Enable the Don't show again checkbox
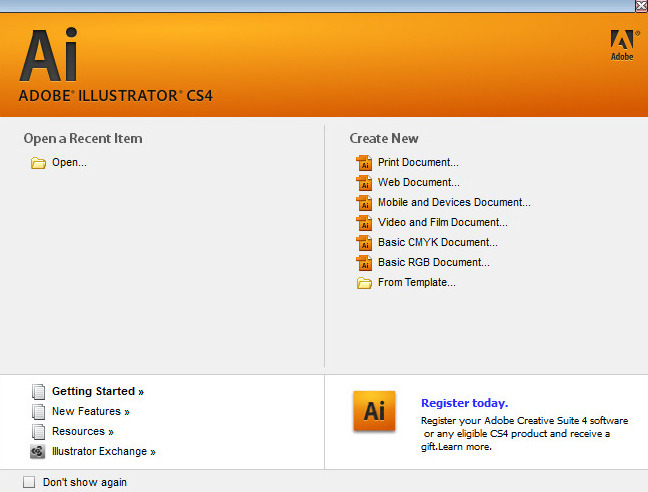Image resolution: width=648 pixels, height=492 pixels. [29, 482]
